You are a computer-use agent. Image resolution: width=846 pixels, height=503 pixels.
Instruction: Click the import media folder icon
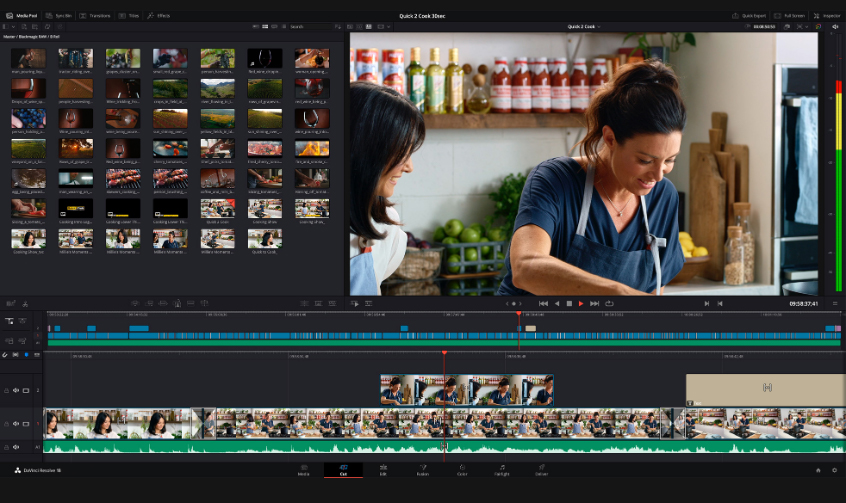click(35, 26)
